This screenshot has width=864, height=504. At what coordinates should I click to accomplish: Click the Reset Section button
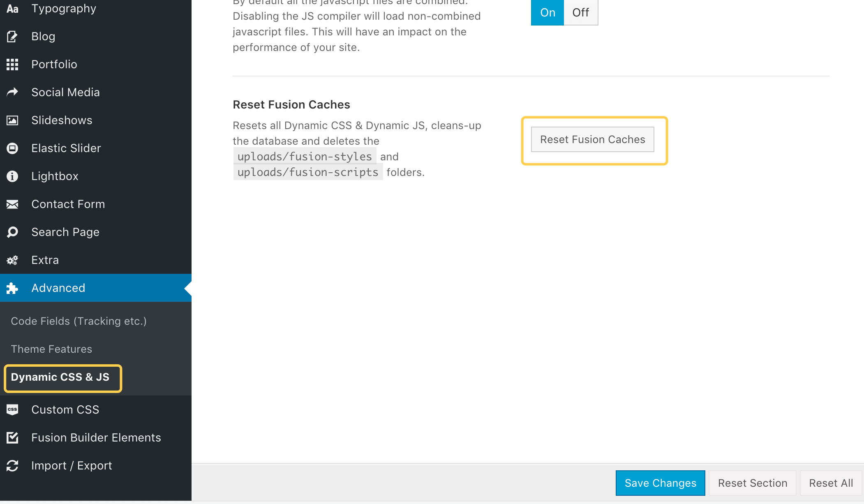[x=752, y=483]
